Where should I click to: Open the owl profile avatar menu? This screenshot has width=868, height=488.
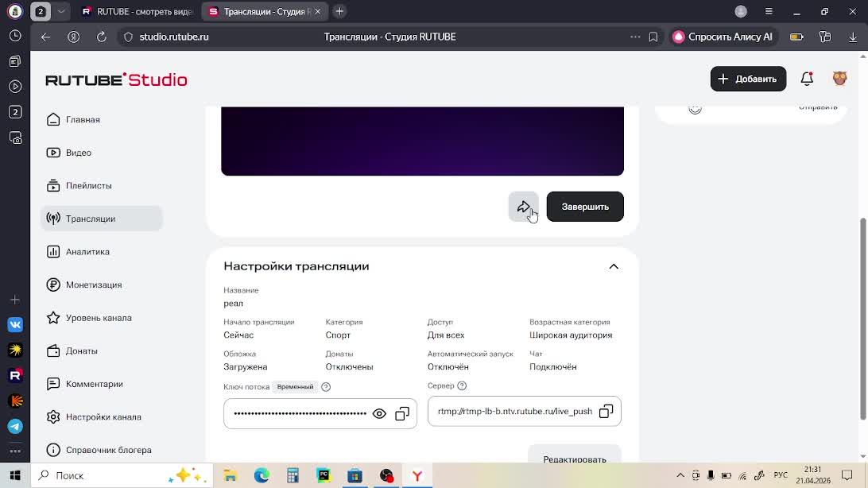click(839, 79)
